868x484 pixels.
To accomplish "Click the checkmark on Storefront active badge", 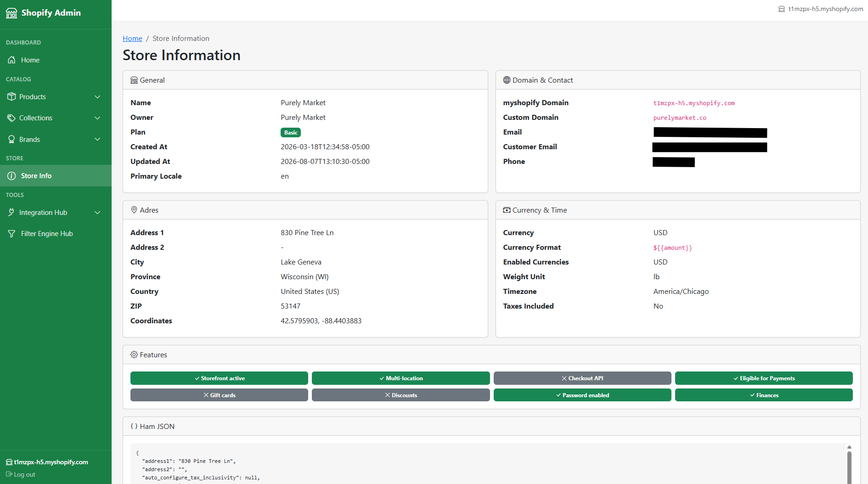I will (197, 378).
